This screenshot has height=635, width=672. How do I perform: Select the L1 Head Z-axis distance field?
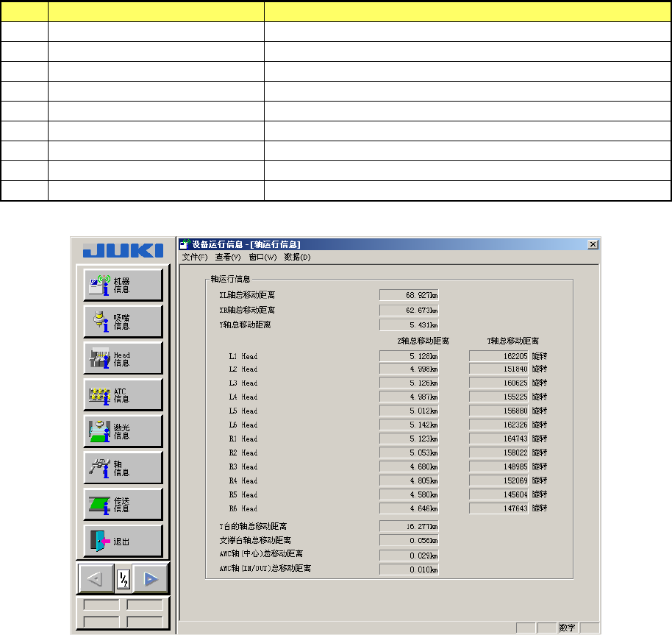click(409, 356)
